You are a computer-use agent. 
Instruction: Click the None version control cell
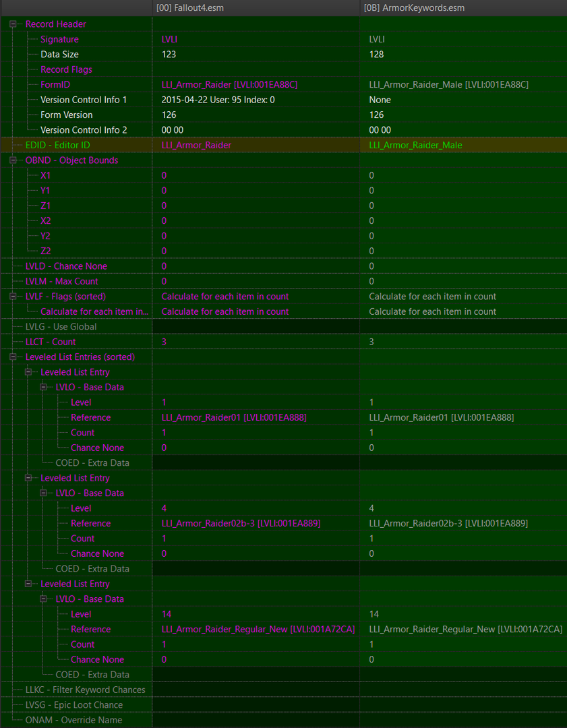click(463, 100)
